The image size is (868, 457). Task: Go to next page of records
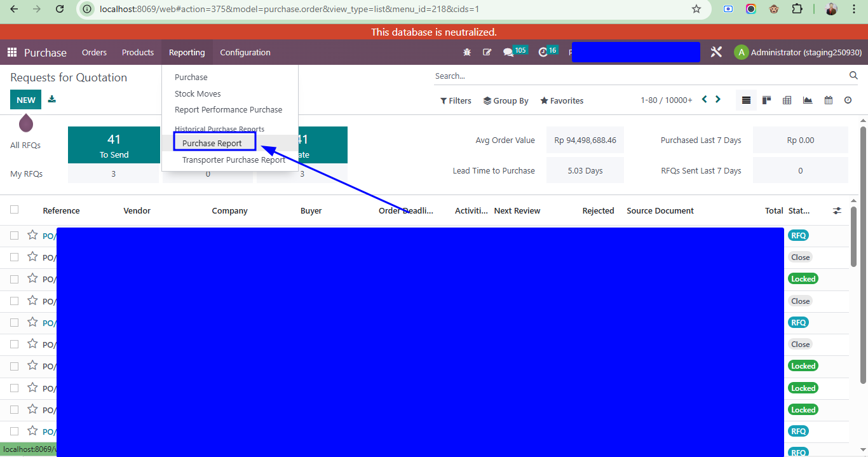[x=718, y=99]
